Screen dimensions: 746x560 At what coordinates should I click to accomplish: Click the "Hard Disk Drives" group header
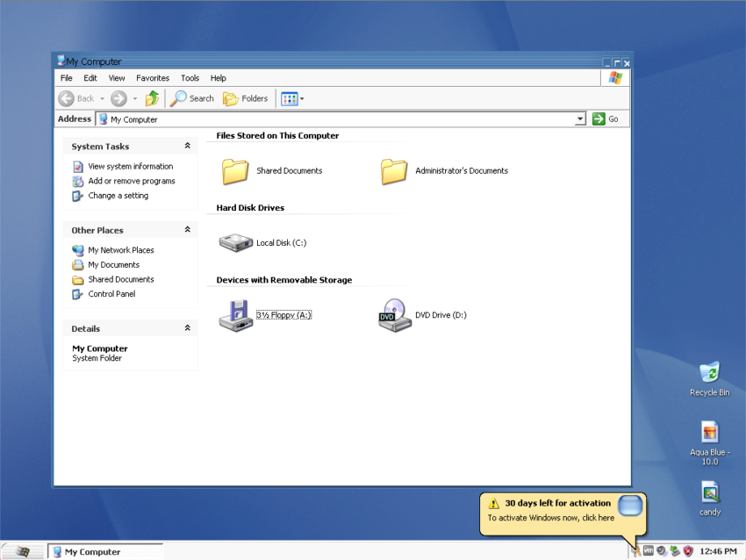pos(250,208)
